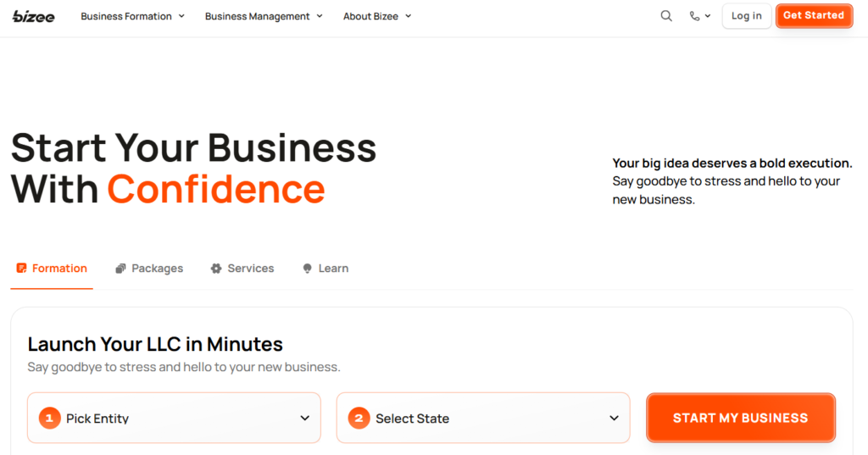Click the phone contact icon
Screen dimensions: 868x455
[694, 16]
